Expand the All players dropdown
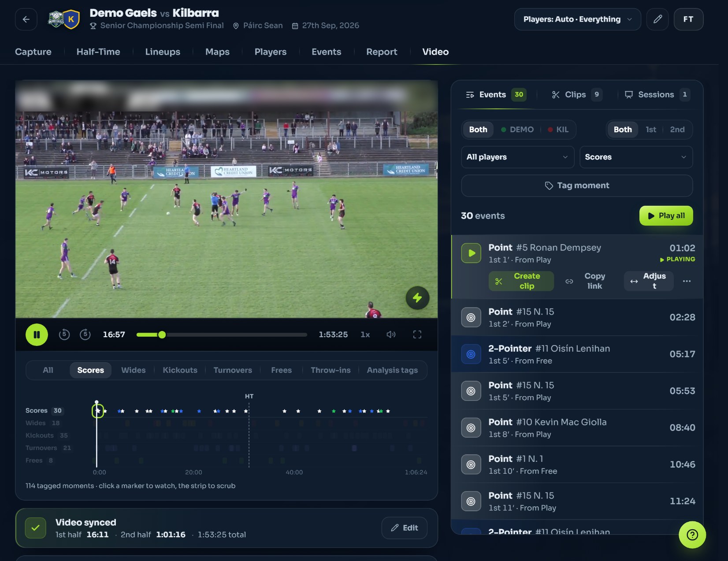The image size is (728, 561). coord(517,157)
